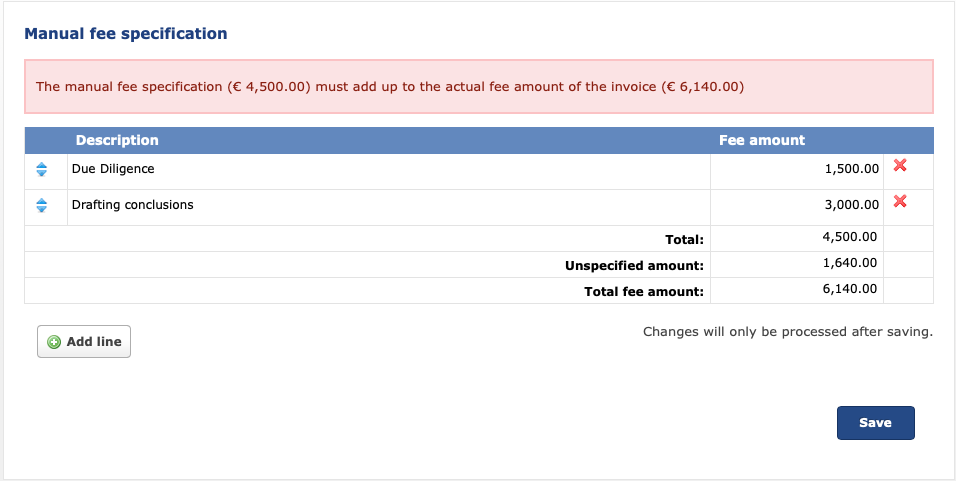Click the Total: label
The width and height of the screenshot is (956, 481).
(684, 240)
